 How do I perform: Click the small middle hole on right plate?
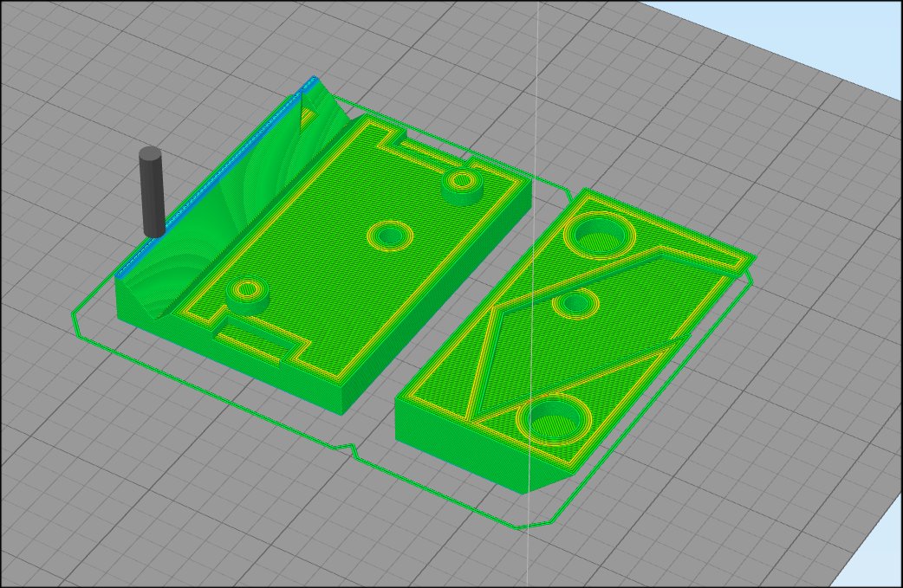point(575,304)
